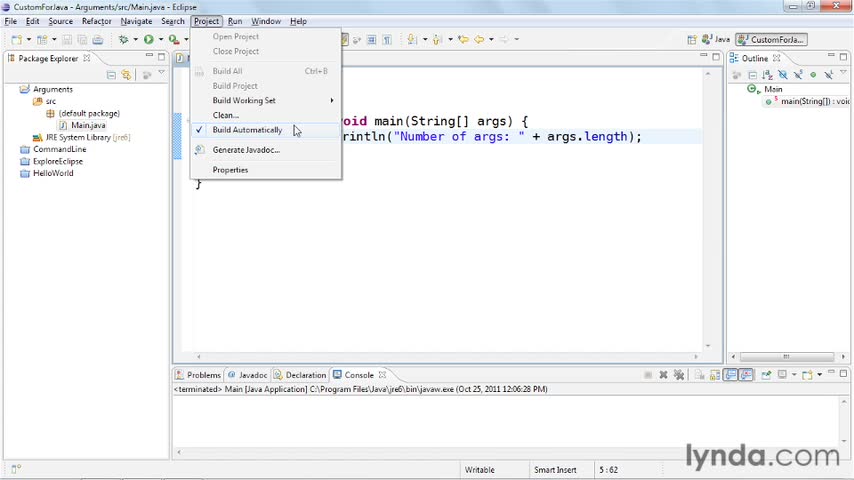Click Properties in Project menu
Viewport: 854px width, 480px height.
coord(230,170)
